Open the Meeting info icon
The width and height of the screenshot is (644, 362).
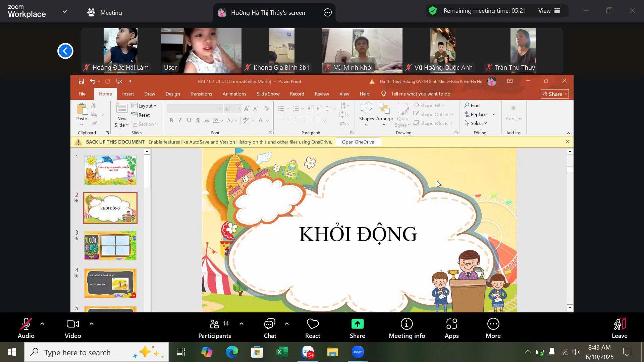point(407,324)
